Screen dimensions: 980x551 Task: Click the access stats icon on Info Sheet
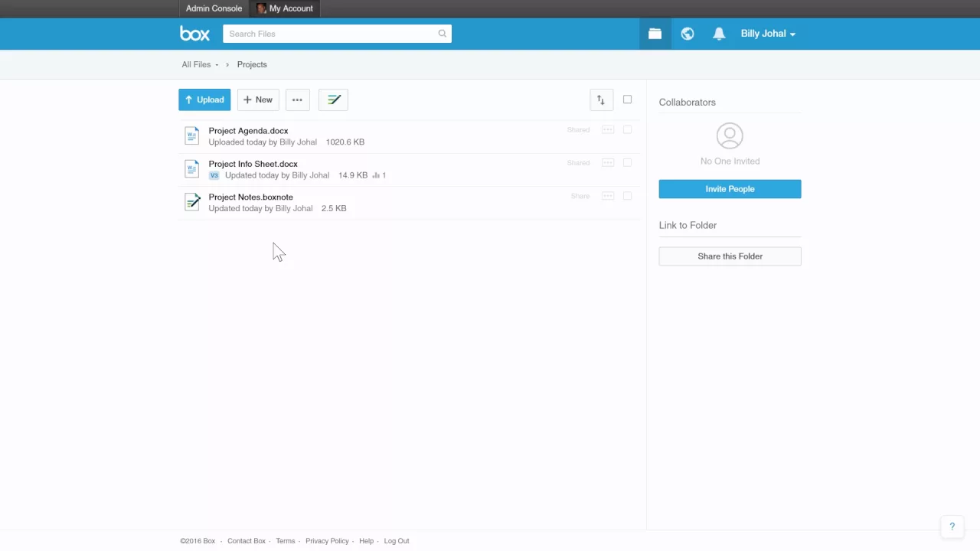(x=376, y=175)
